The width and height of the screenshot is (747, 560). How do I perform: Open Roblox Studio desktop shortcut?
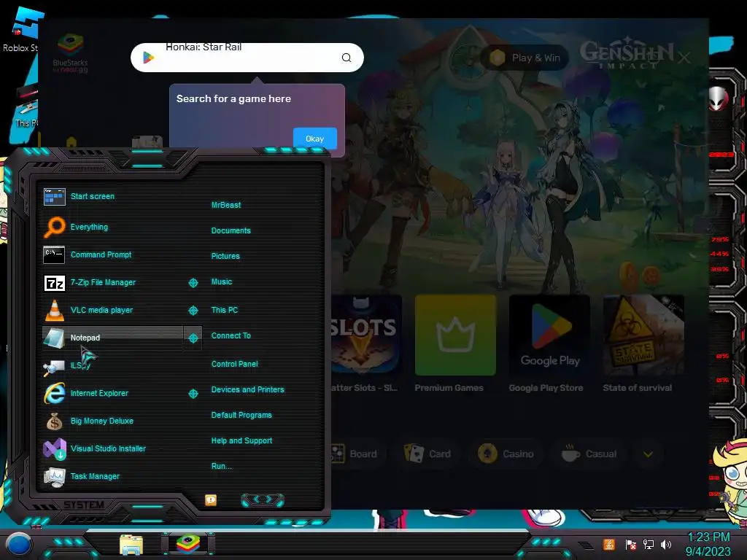point(23,29)
